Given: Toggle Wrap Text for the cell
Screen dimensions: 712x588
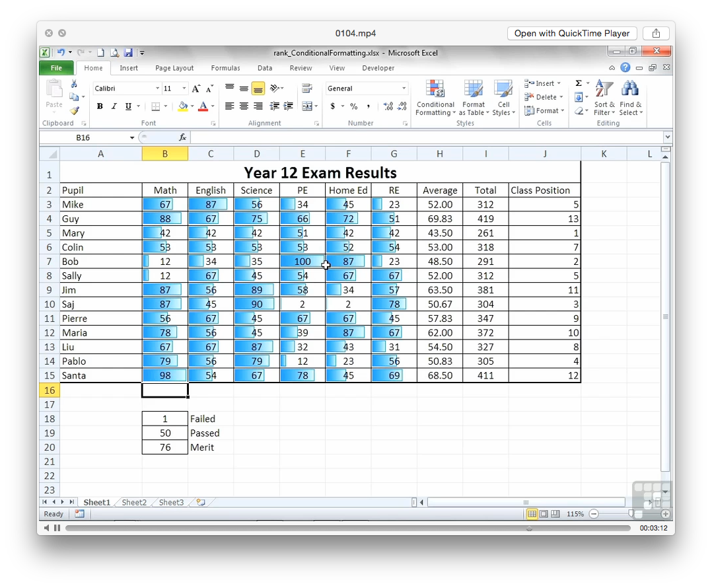Looking at the screenshot, I should (x=306, y=89).
